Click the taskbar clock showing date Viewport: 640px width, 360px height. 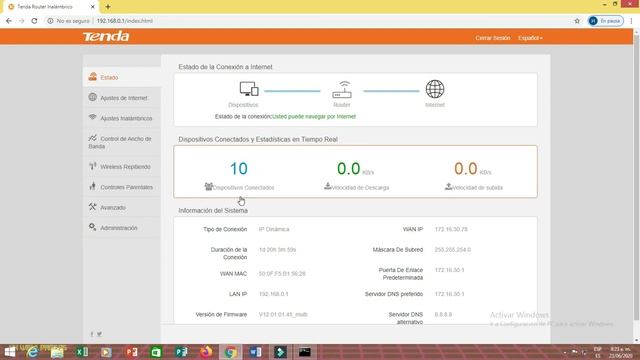click(x=621, y=352)
